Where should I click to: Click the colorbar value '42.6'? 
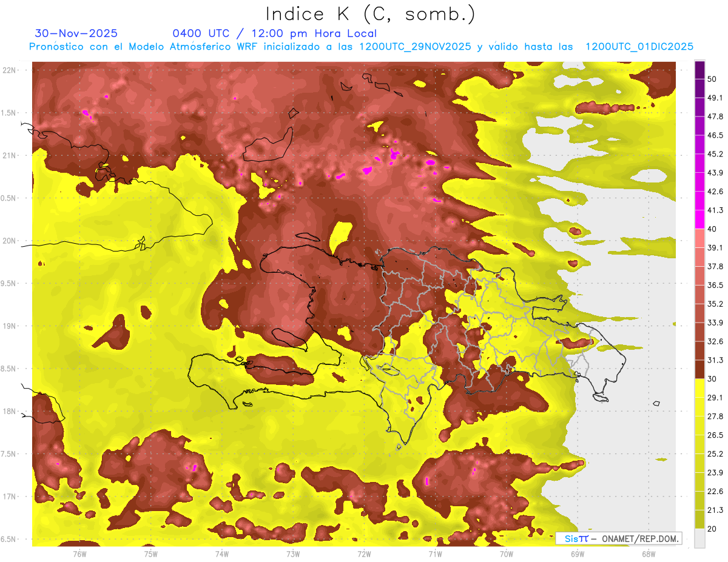(x=715, y=192)
